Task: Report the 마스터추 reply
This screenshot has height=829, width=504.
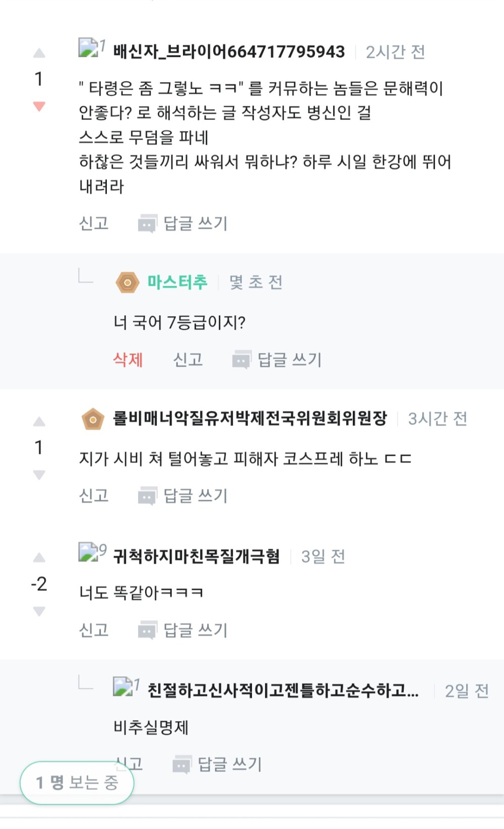Action: coord(188,360)
